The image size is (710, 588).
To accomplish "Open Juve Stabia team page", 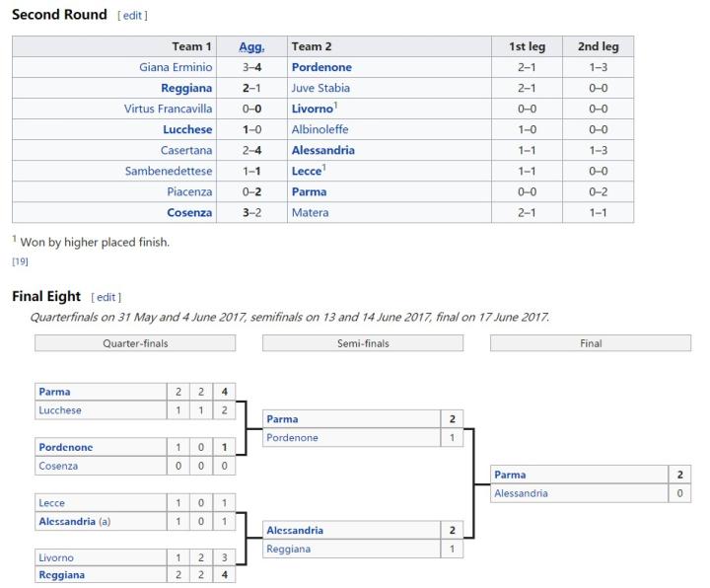I will point(320,88).
